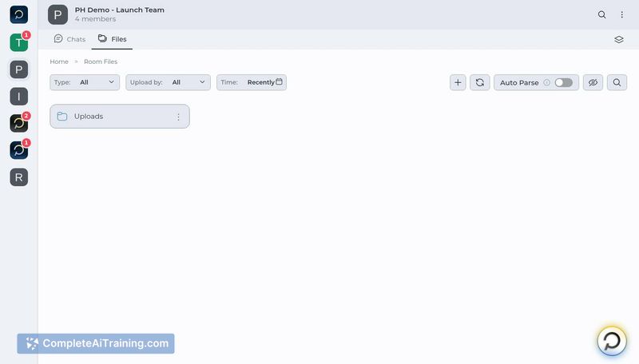The width and height of the screenshot is (639, 364).
Task: Click the 4 members text
Action: pos(95,19)
